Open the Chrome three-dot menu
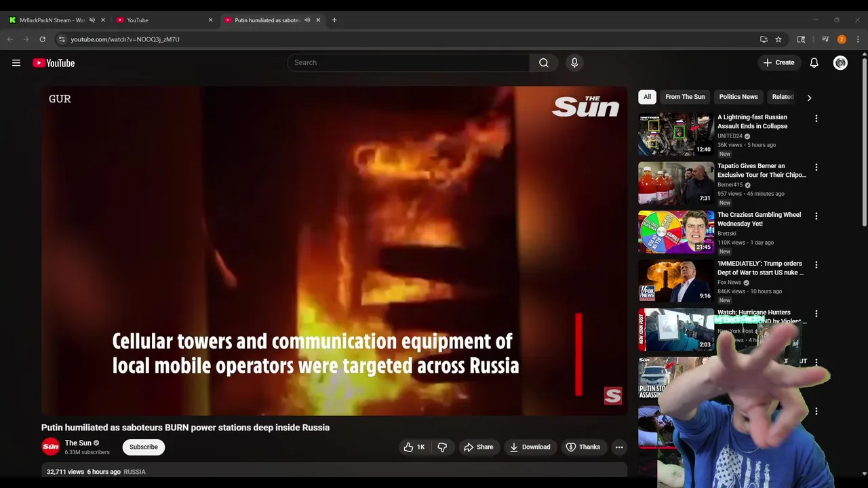The image size is (868, 488). (x=858, y=39)
